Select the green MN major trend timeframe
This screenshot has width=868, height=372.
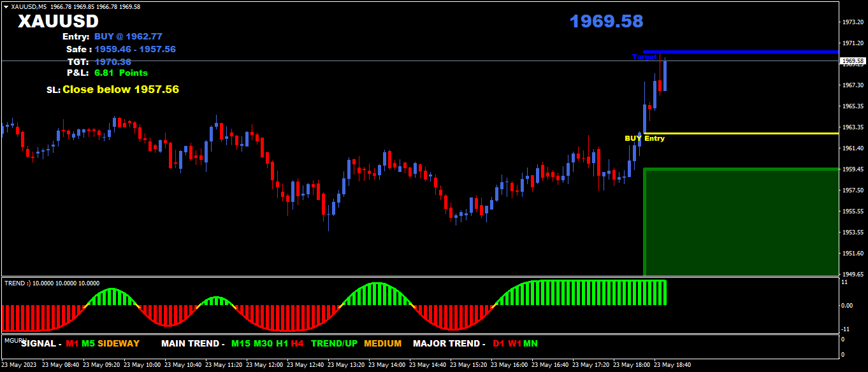(530, 344)
